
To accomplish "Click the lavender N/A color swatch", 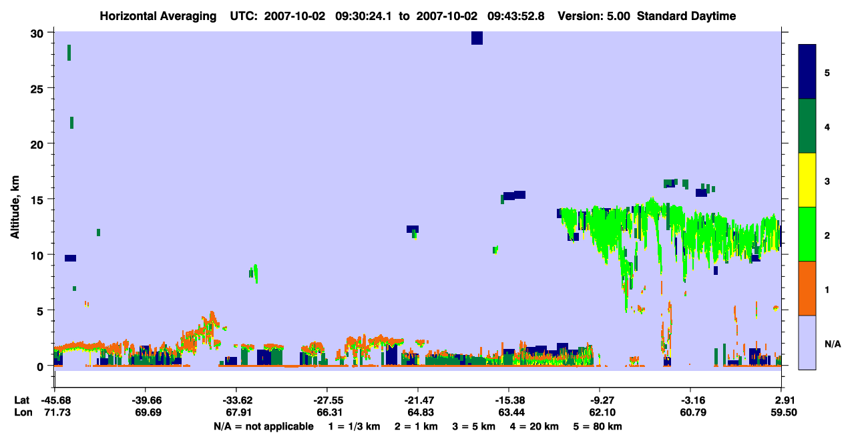I will click(x=807, y=342).
